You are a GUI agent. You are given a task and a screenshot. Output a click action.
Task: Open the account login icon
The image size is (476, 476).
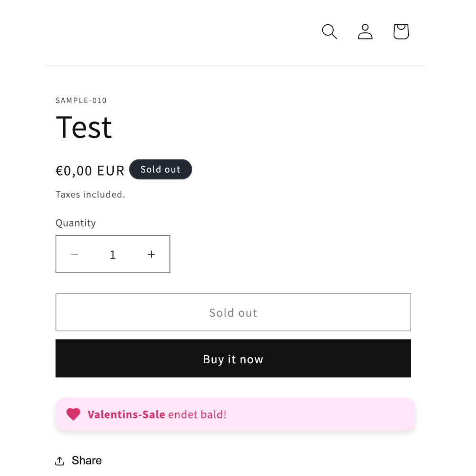tap(365, 31)
